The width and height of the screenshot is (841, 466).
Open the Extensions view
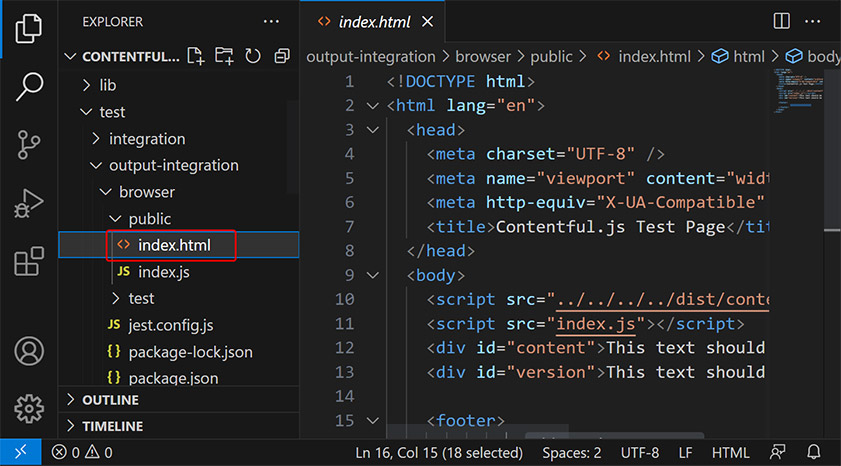(x=28, y=262)
